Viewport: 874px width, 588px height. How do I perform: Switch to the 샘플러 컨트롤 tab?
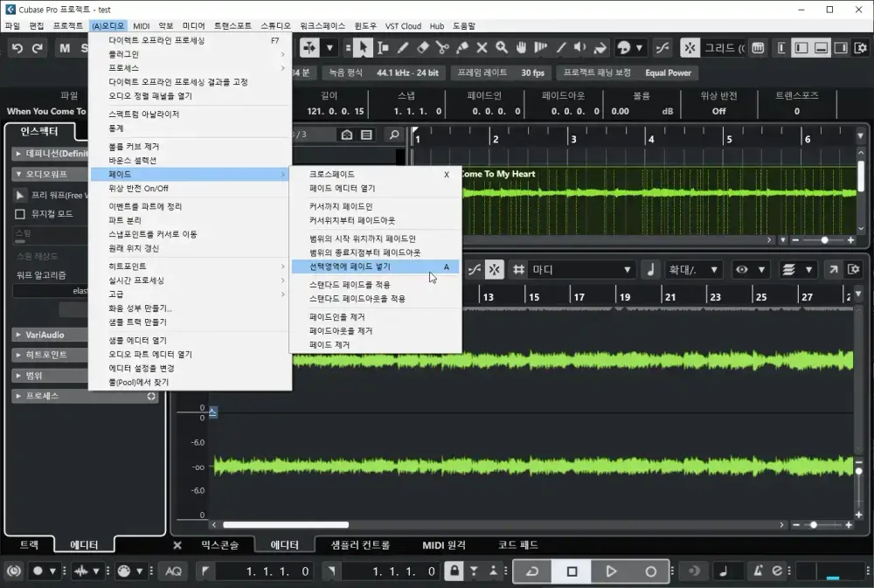point(360,544)
